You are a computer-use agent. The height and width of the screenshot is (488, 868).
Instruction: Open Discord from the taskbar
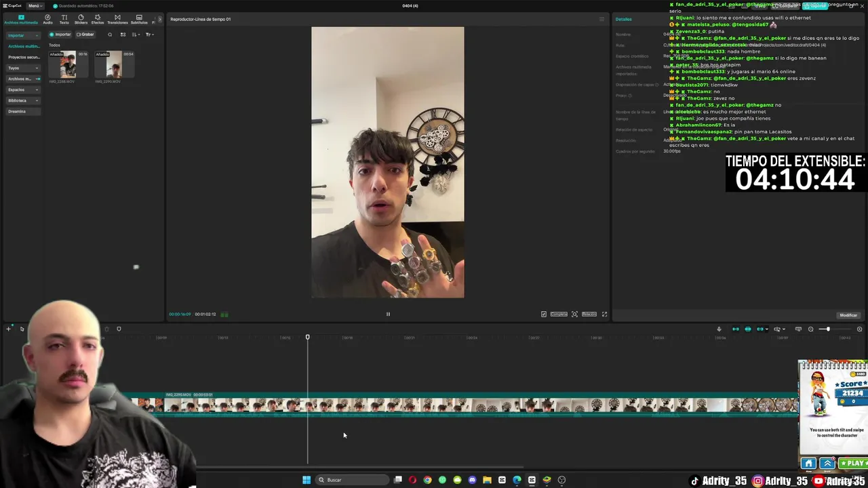click(x=472, y=480)
